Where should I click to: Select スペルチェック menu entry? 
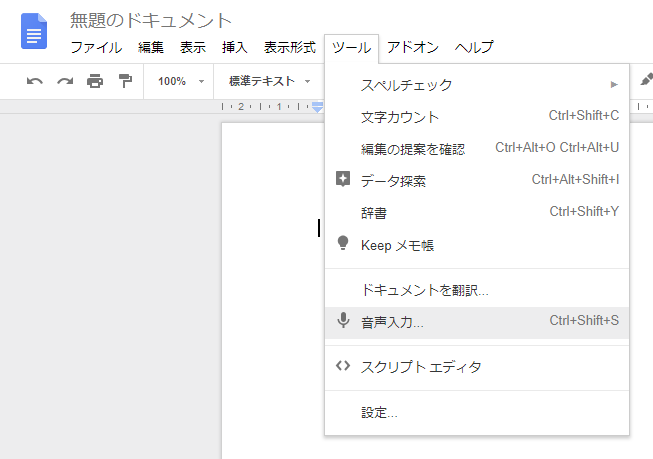tap(477, 85)
